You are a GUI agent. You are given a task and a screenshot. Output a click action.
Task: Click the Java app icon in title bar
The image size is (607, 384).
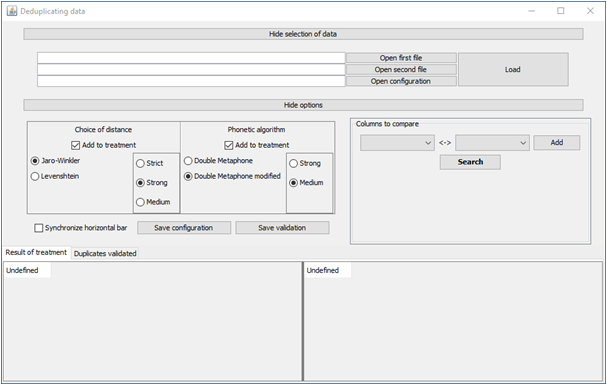pos(12,11)
